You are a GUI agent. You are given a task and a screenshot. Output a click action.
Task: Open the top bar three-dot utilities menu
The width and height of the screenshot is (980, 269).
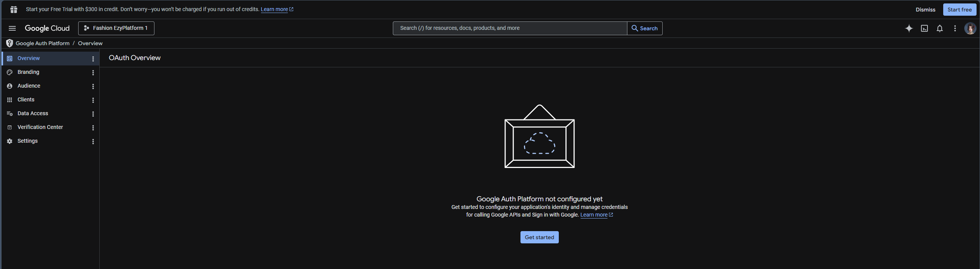[x=955, y=28]
